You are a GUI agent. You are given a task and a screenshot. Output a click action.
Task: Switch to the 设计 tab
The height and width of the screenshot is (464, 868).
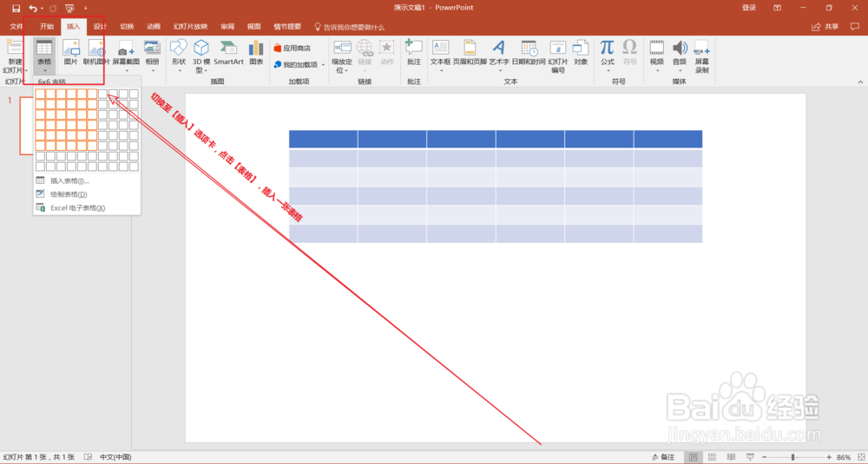pos(100,27)
